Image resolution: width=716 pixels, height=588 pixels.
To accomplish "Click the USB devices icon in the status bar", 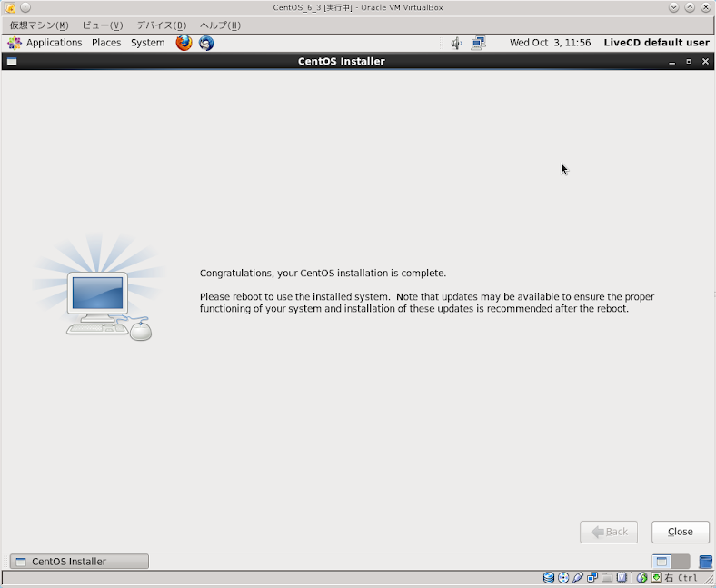I will tap(578, 578).
